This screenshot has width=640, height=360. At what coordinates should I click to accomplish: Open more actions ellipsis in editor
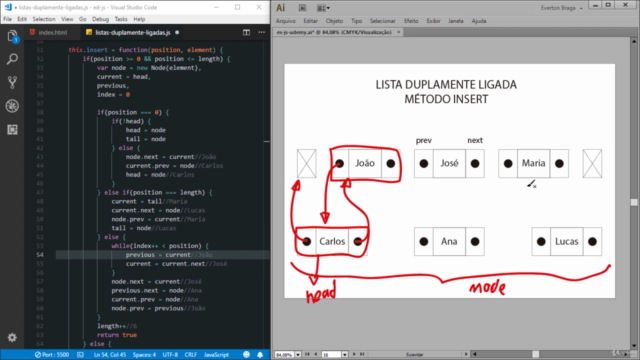tap(261, 32)
